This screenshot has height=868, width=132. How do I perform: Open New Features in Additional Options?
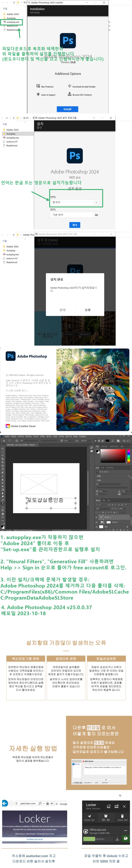[47, 87]
